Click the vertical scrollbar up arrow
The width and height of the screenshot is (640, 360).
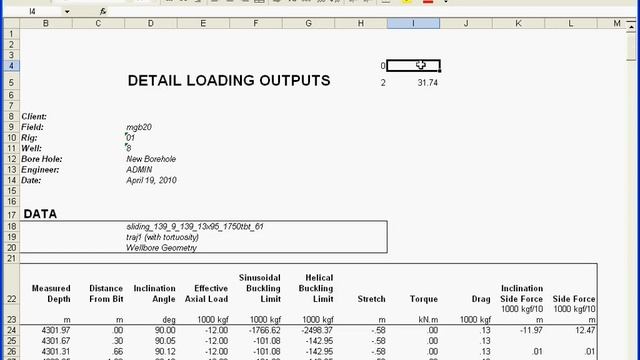click(x=631, y=27)
